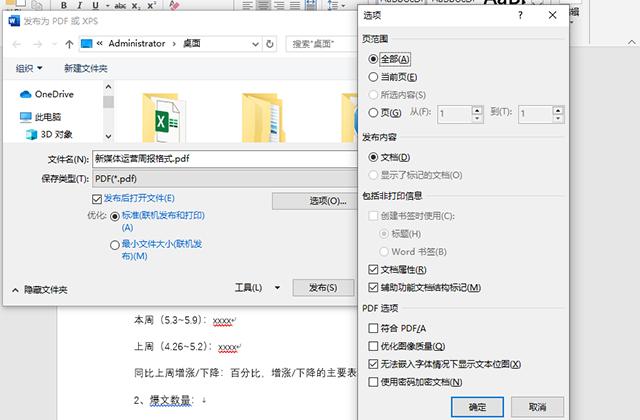Click 确定 in 选项 dialog
640x420 pixels.
point(477,407)
